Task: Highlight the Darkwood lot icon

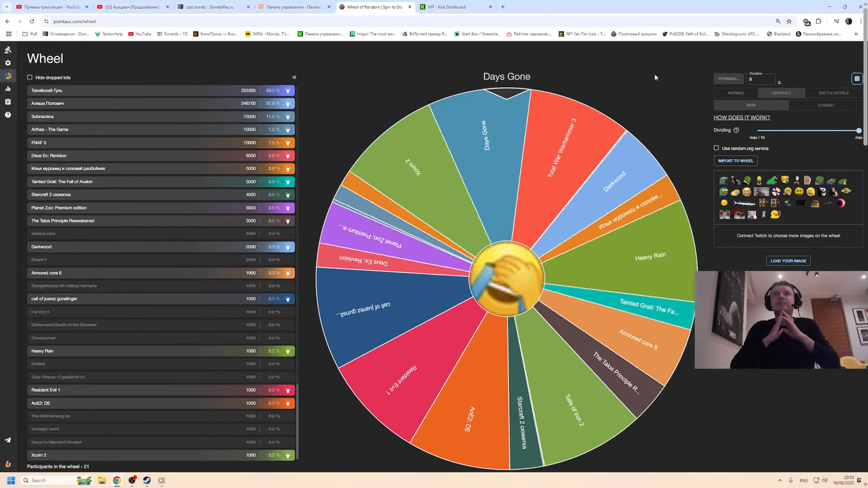Action: pyautogui.click(x=288, y=247)
